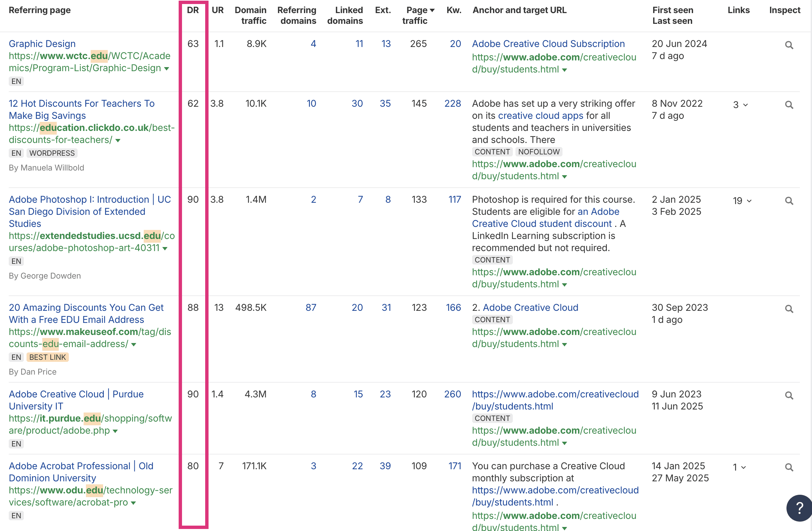This screenshot has width=812, height=531.
Task: Expand education.clickdo.co.uk URL dropdown arrow
Action: (x=118, y=141)
